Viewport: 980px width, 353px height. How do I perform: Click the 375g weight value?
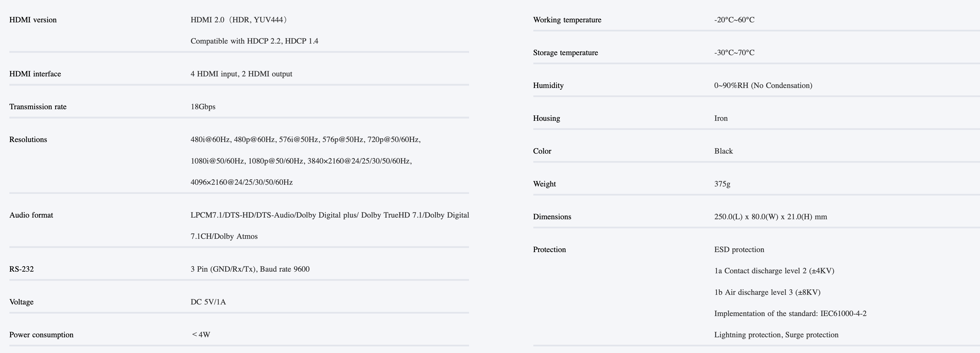click(x=722, y=184)
